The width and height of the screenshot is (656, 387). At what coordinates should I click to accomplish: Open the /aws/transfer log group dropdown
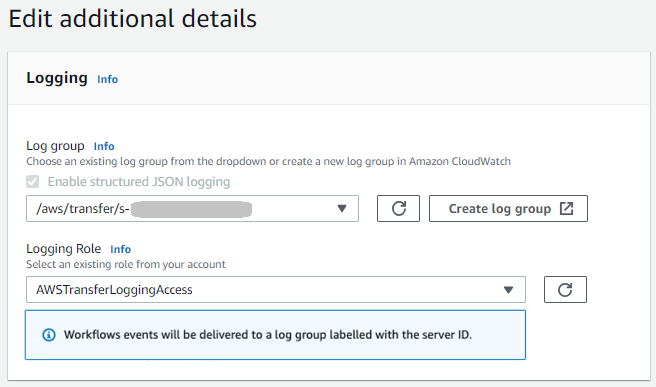click(192, 208)
